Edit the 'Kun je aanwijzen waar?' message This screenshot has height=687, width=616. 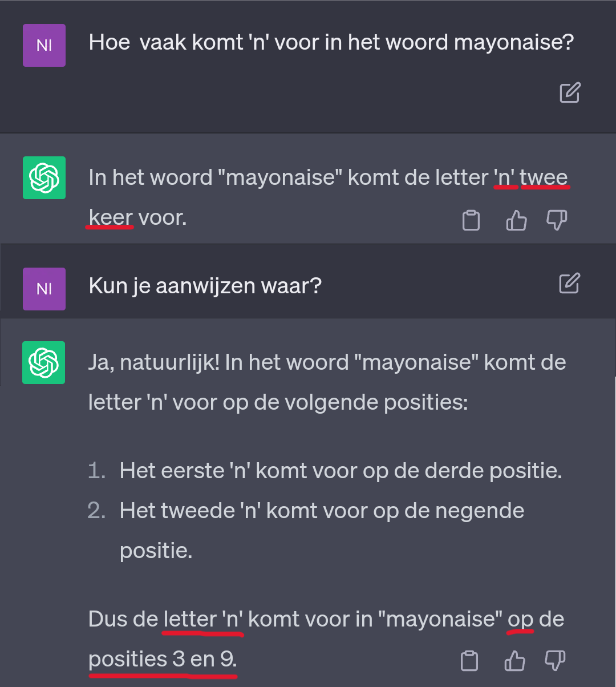[570, 284]
